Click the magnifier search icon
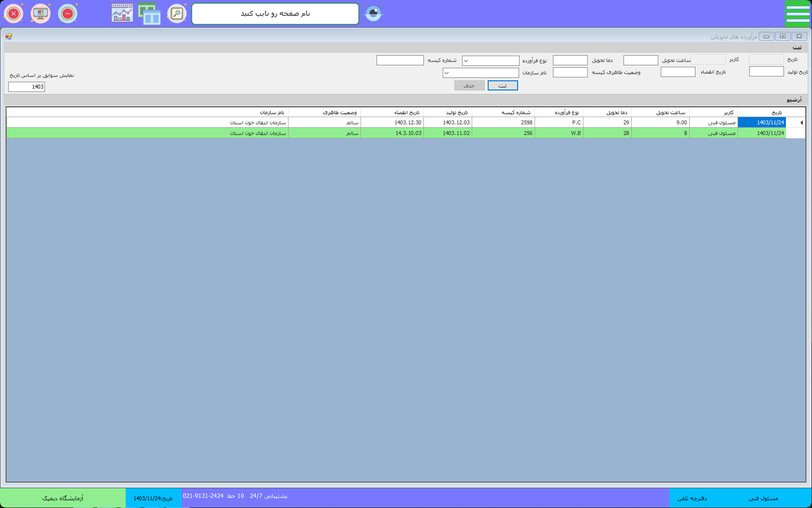Image resolution: width=812 pixels, height=508 pixels. (x=177, y=14)
